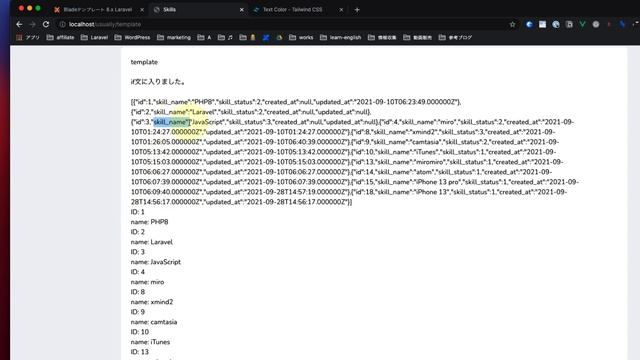Switch to the Blade テンプレート Laravel tab
Screen dimensions: 640x360
[x=99, y=9]
